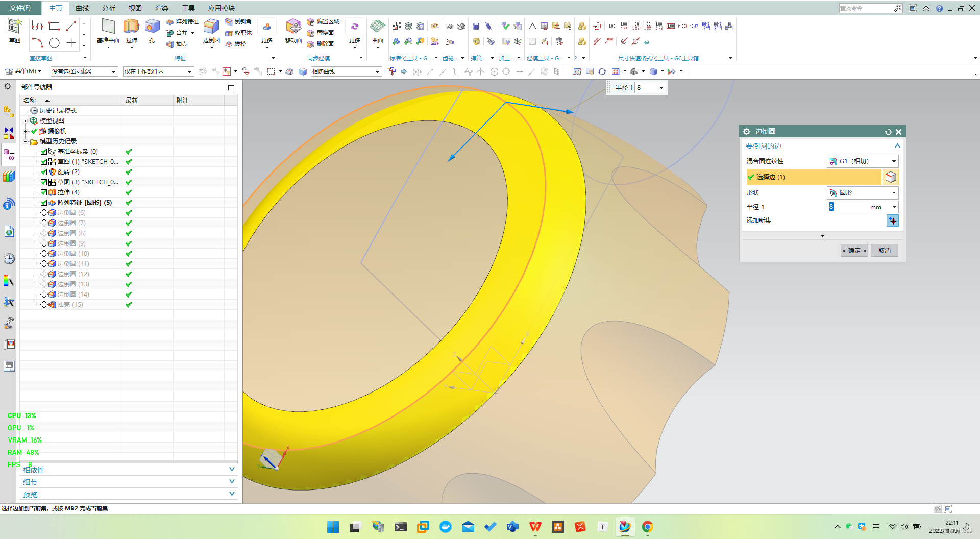Select the 拉伸 (Extrude) tool icon
Image resolution: width=980 pixels, height=539 pixels.
131,27
